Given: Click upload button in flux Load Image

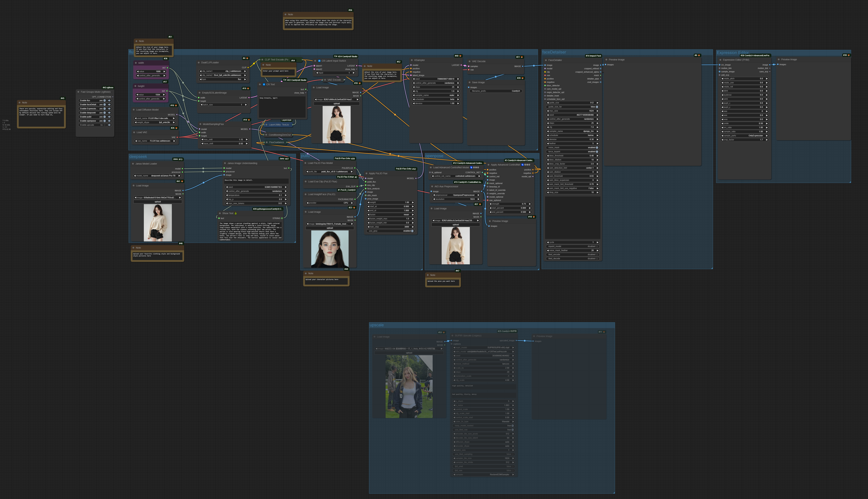Looking at the screenshot, I should pos(337,104).
